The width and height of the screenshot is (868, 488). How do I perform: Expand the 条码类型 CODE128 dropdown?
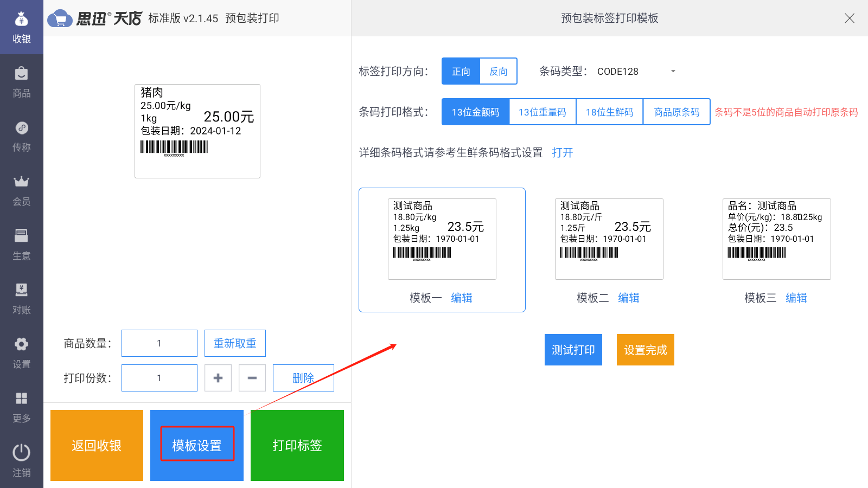(637, 71)
